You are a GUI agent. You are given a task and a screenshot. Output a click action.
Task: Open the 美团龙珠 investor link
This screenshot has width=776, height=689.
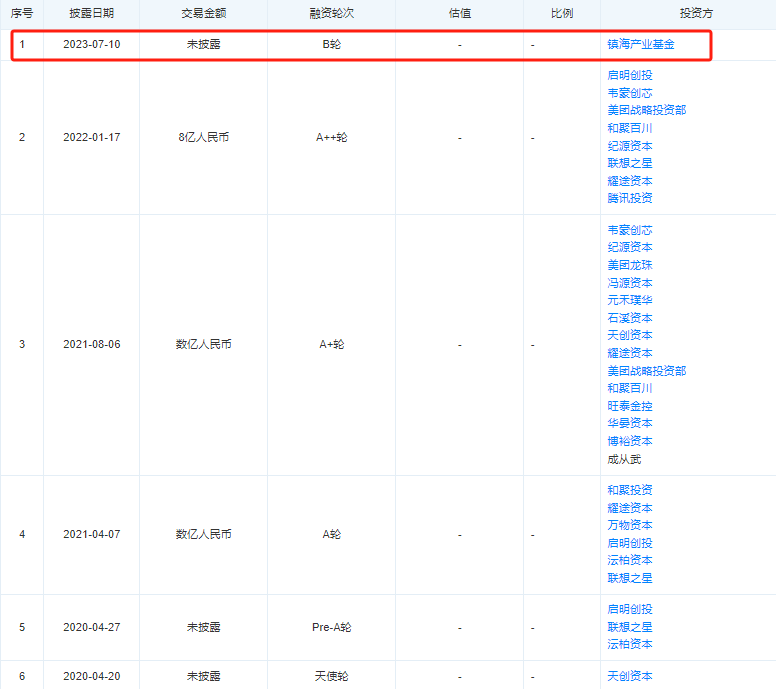[x=630, y=265]
